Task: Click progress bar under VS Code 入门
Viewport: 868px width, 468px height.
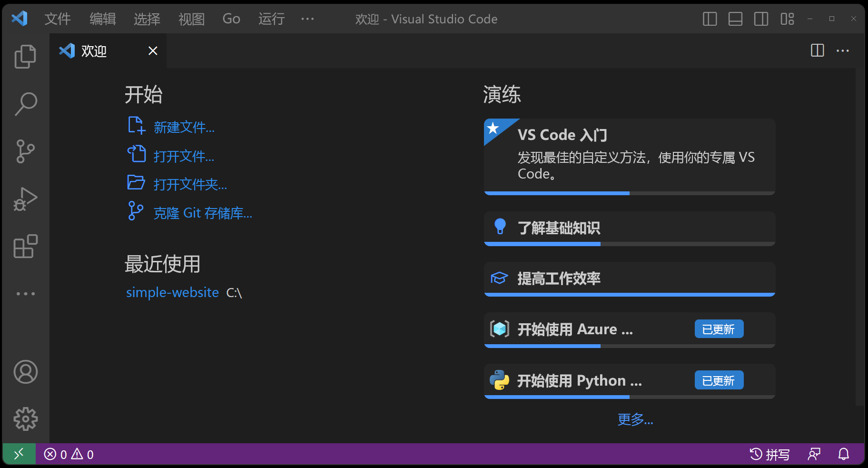Action: [x=630, y=193]
